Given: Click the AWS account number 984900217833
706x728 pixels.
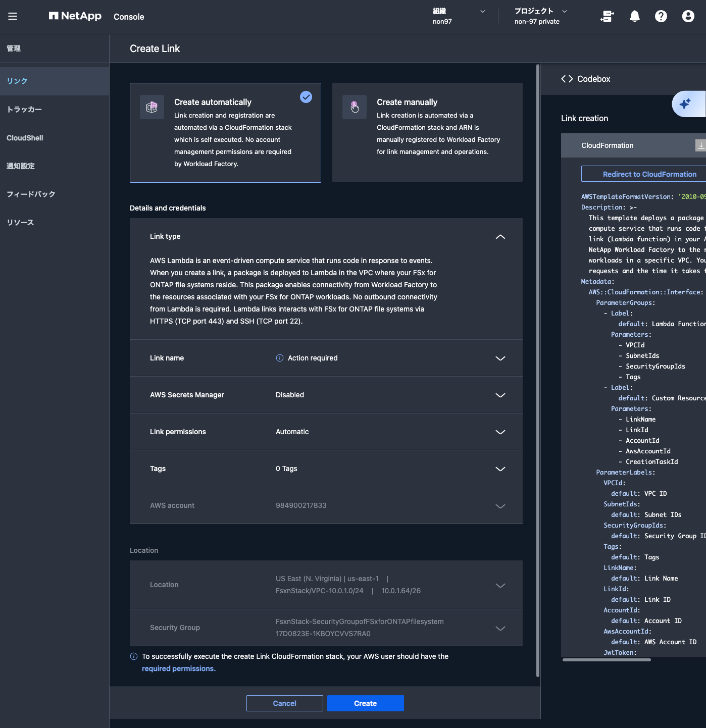Looking at the screenshot, I should click(x=301, y=505).
